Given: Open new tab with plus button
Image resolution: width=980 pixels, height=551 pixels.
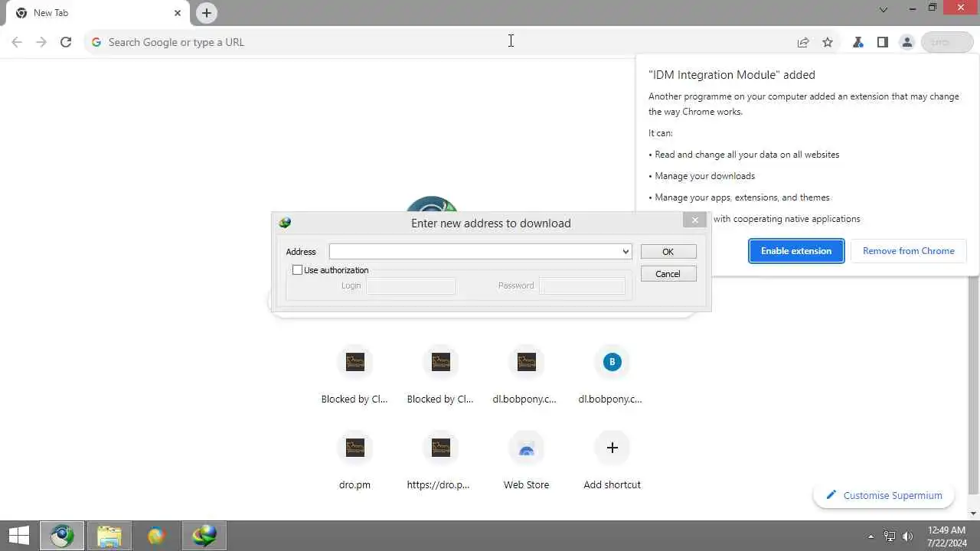Looking at the screenshot, I should point(207,13).
